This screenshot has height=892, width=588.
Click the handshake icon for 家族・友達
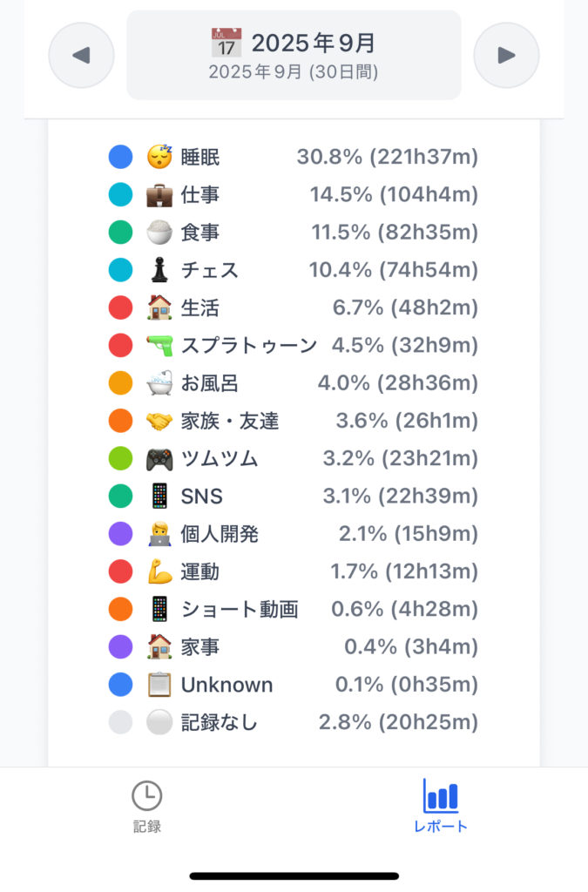(x=159, y=421)
